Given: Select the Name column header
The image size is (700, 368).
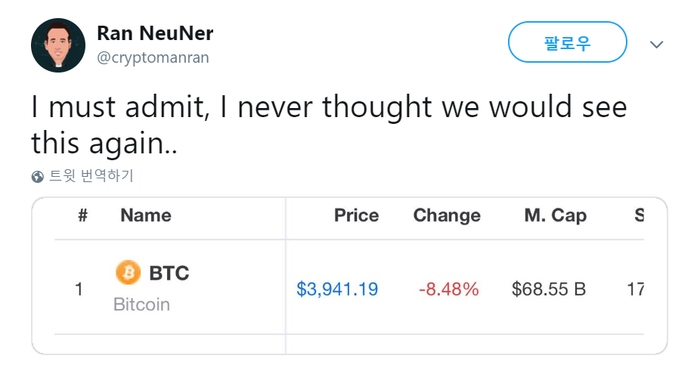Looking at the screenshot, I should 146,215.
